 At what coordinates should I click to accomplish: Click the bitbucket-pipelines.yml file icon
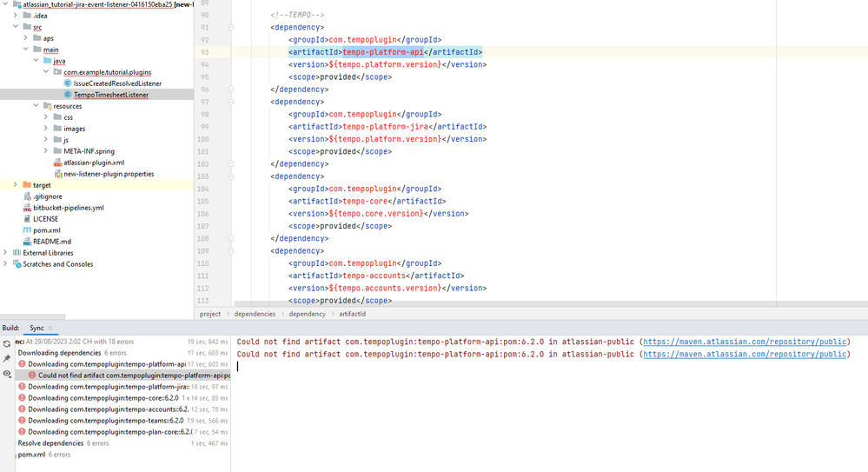coord(27,208)
